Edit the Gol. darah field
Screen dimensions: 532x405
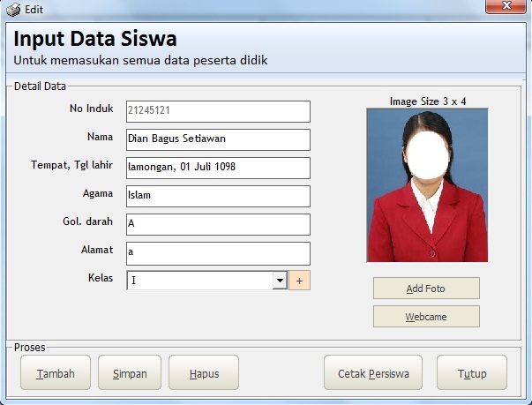click(218, 224)
